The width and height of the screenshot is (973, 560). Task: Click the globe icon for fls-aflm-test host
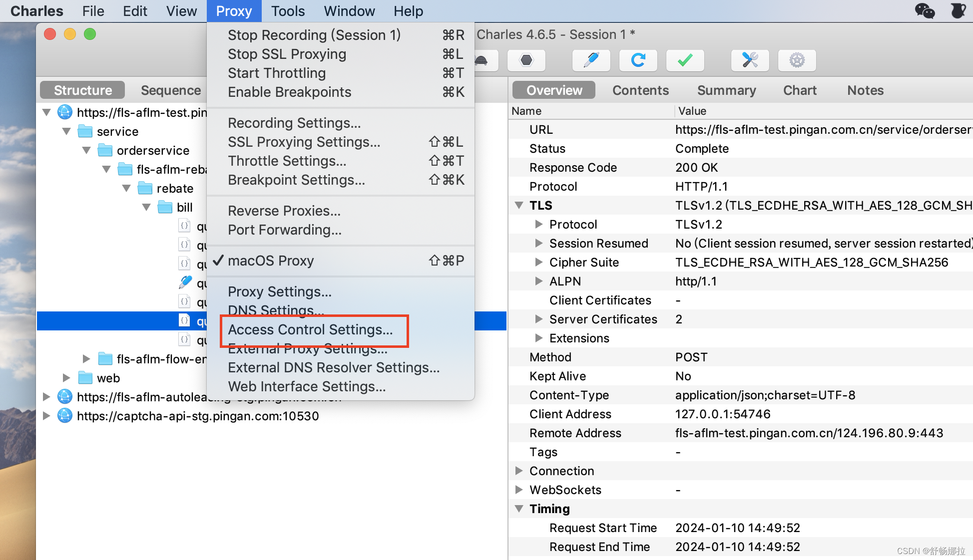[x=65, y=112]
